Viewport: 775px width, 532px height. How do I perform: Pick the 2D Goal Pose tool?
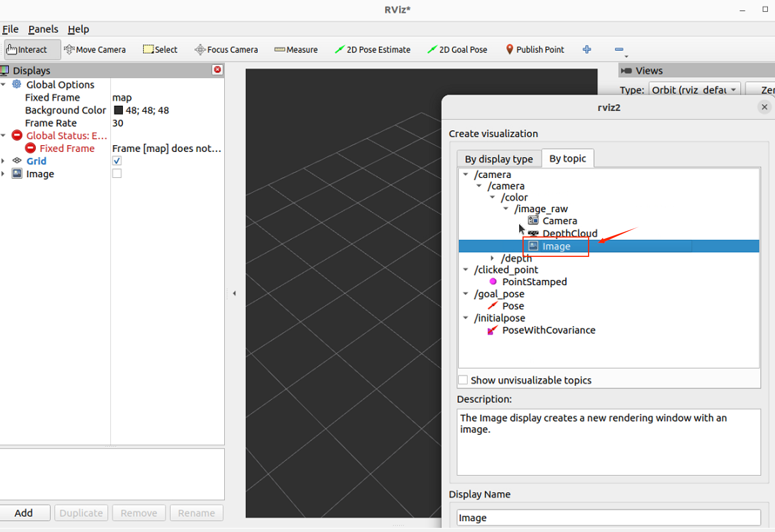(x=457, y=50)
